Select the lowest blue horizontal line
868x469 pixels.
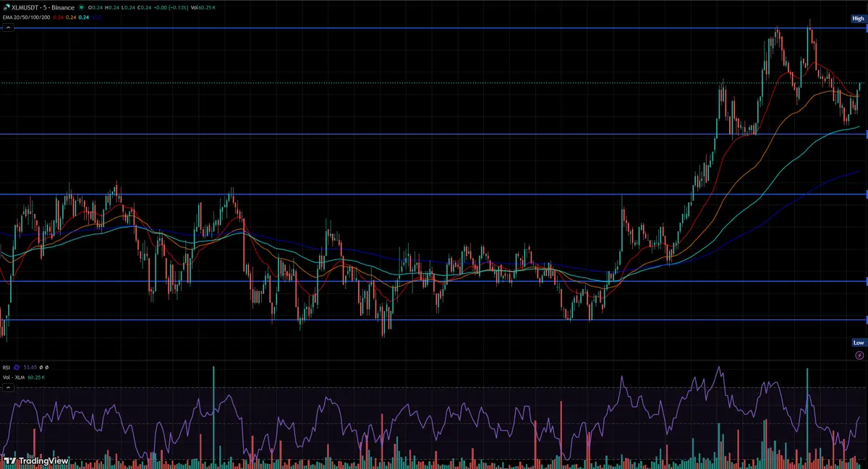pyautogui.click(x=434, y=319)
